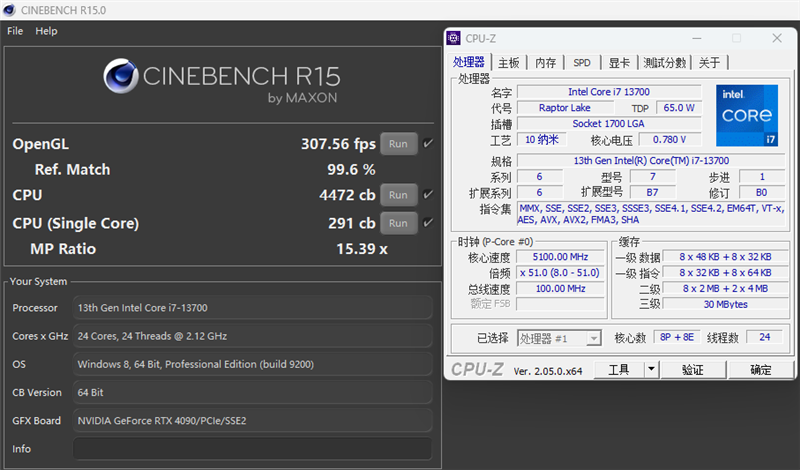The image size is (800, 470).
Task: Open the File menu in Cinebench
Action: coord(15,31)
